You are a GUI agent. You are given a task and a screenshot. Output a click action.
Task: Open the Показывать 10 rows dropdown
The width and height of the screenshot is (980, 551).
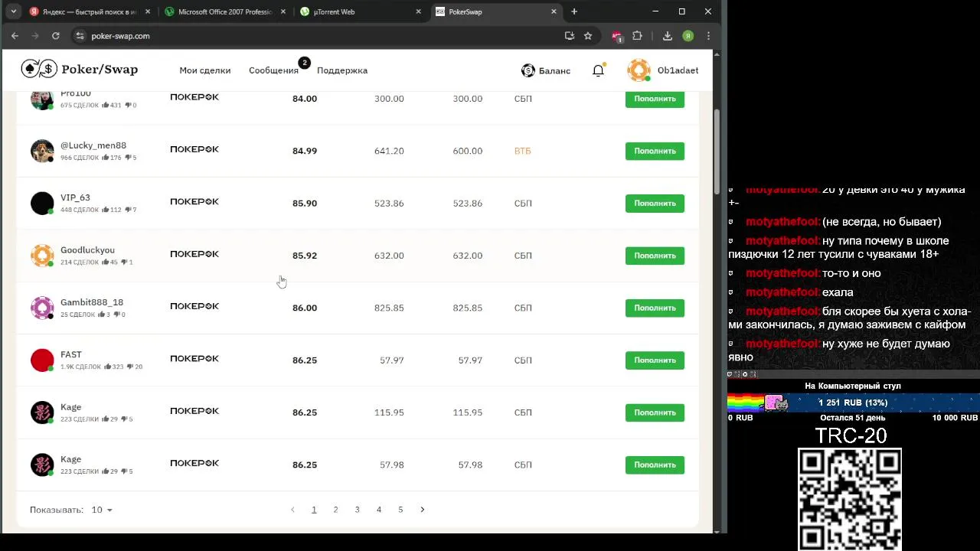click(102, 510)
